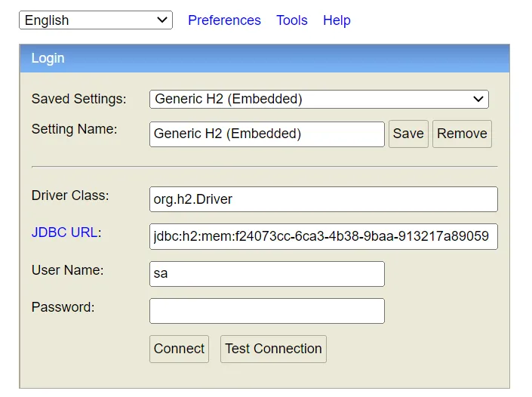Open the Help link
This screenshot has height=397, width=532.
[337, 20]
